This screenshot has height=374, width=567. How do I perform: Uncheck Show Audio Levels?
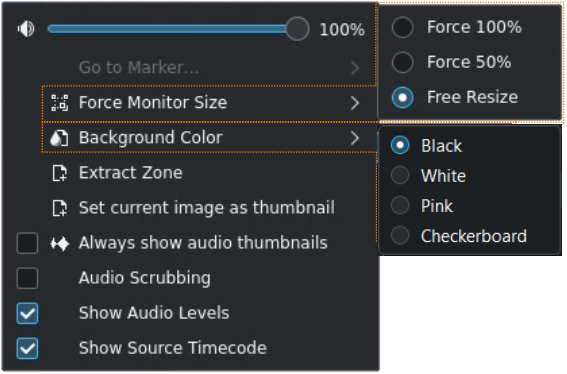[27, 313]
